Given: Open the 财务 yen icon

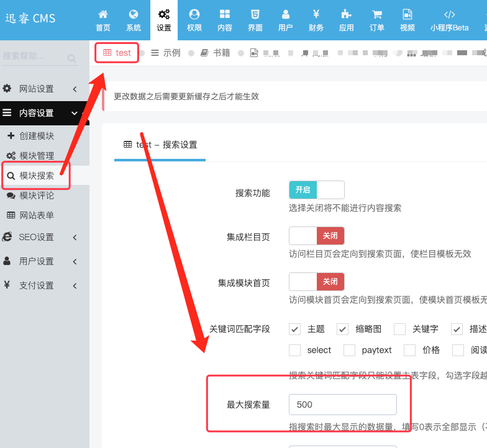Looking at the screenshot, I should [316, 14].
